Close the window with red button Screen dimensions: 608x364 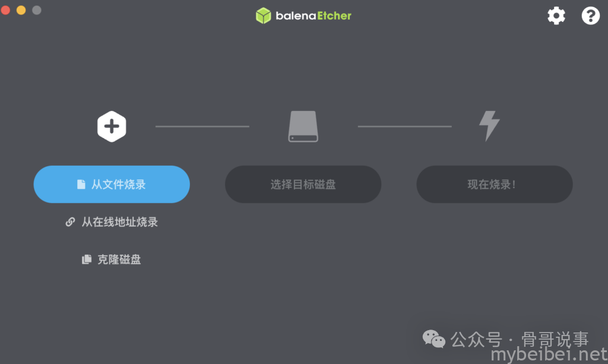click(x=5, y=10)
